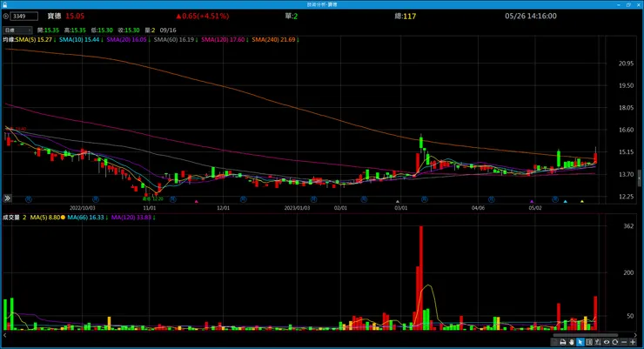Click the lock icon in title bar
The height and width of the screenshot is (349, 644).
point(5,4)
